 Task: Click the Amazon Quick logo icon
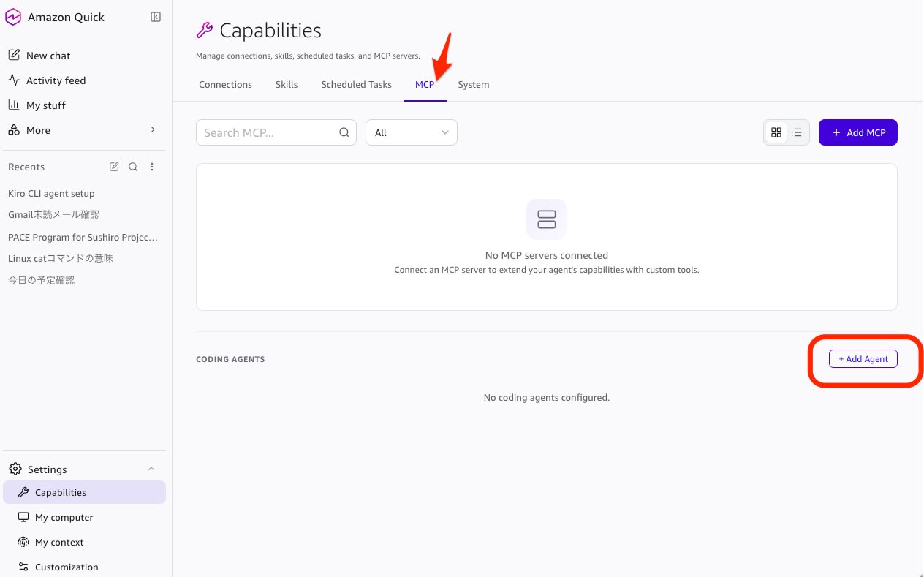13,17
